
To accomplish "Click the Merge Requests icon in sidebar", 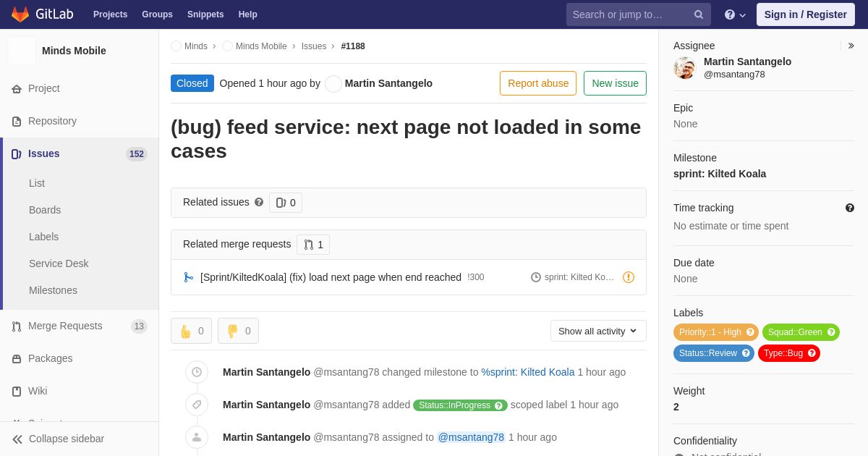I will [17, 326].
